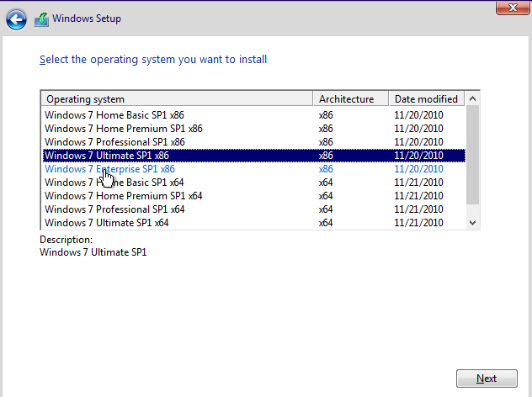Click the list scroll down arrow
This screenshot has height=397, width=532.
tap(472, 223)
